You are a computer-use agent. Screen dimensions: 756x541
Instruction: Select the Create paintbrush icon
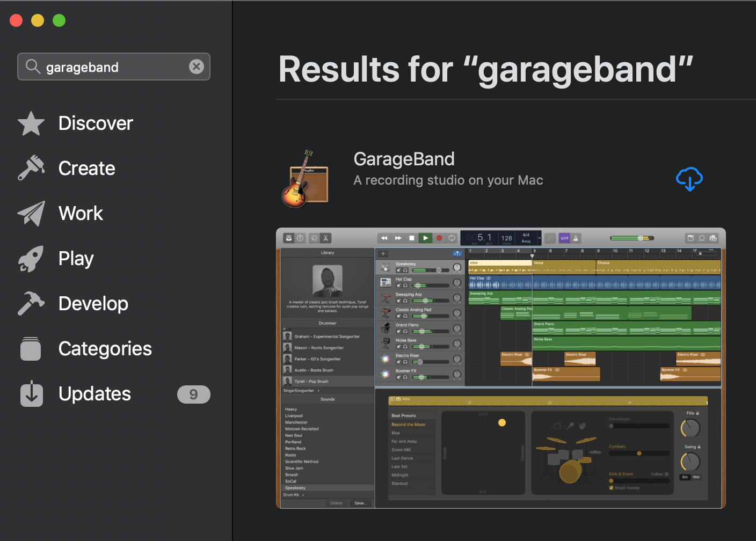click(31, 169)
